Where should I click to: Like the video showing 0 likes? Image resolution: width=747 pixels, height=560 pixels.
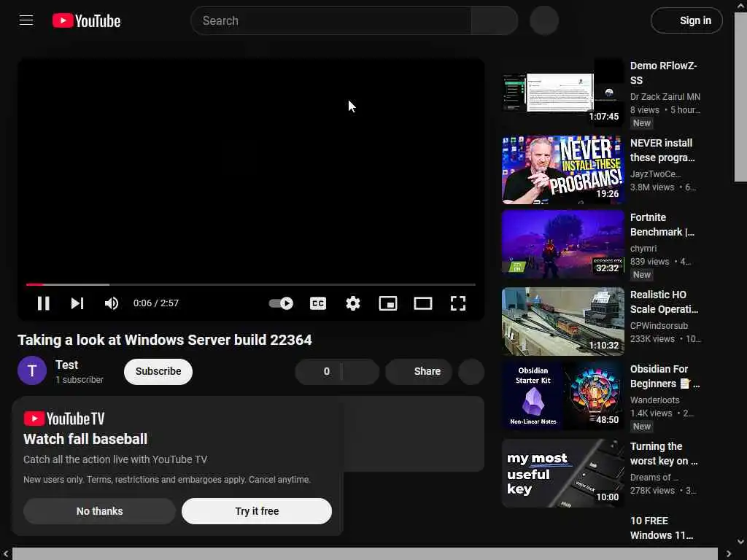click(x=318, y=371)
